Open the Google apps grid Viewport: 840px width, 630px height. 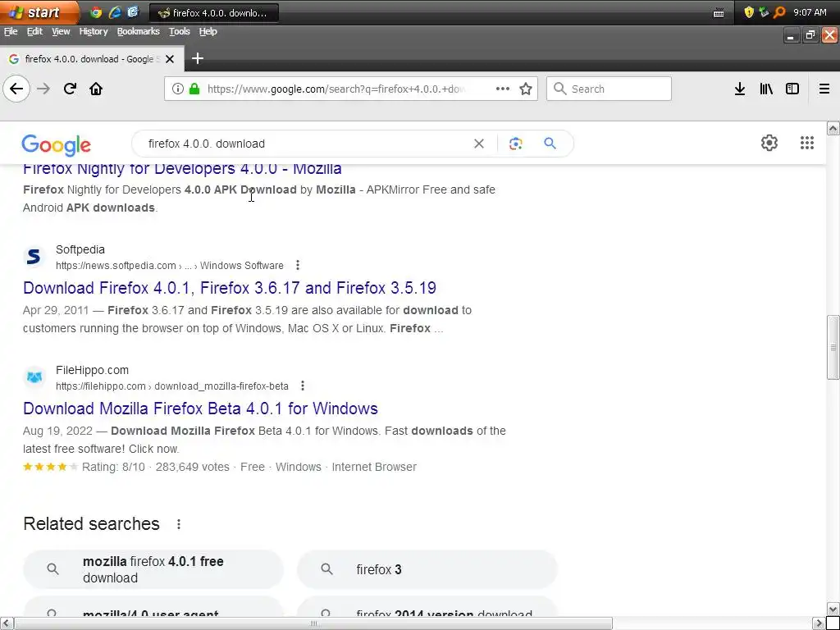pyautogui.click(x=807, y=143)
